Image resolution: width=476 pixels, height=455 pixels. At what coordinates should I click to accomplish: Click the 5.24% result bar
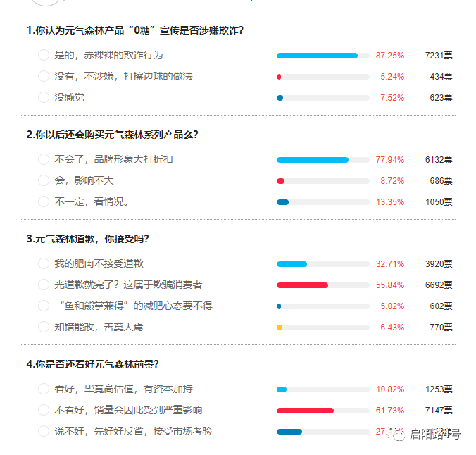[x=323, y=77]
